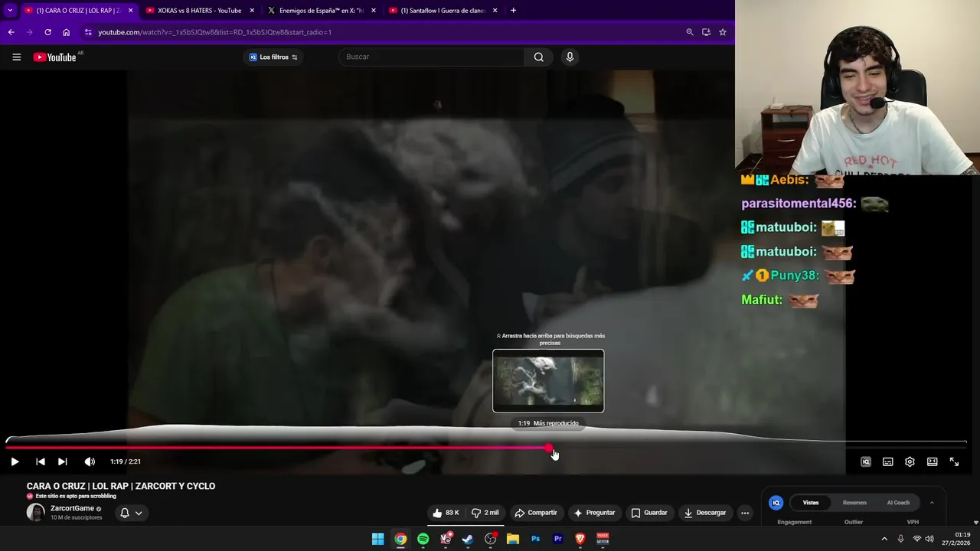
Task: View site information icon in address bar
Action: click(x=88, y=32)
